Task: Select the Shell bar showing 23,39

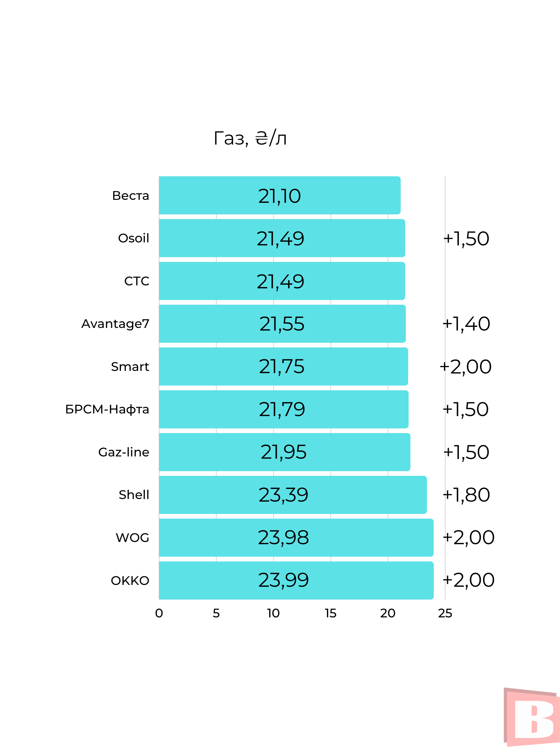Action: click(x=292, y=495)
